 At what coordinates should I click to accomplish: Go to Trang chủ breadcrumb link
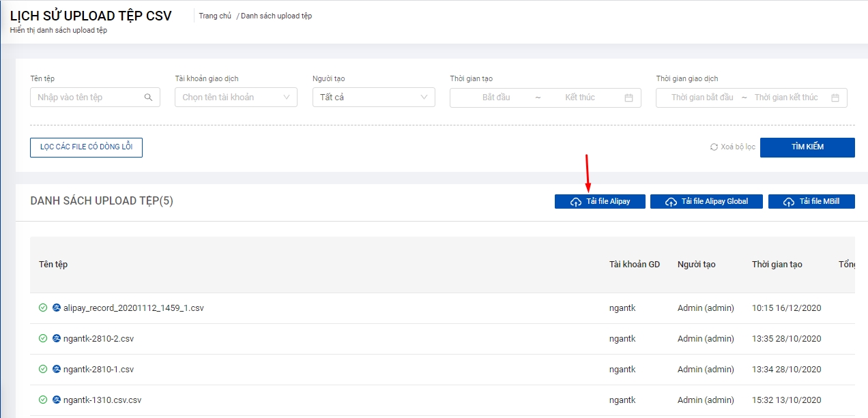point(215,16)
